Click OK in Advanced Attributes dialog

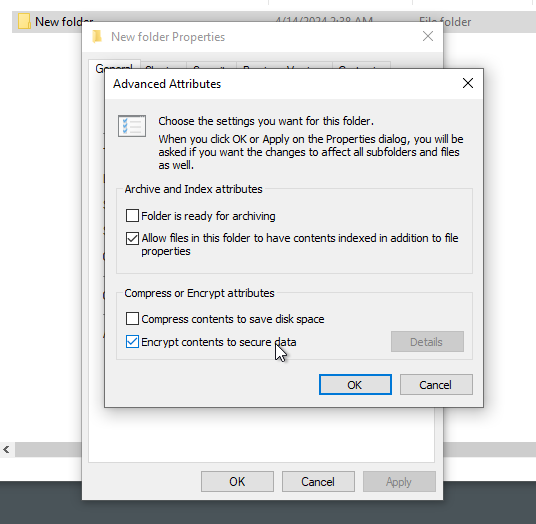[355, 385]
